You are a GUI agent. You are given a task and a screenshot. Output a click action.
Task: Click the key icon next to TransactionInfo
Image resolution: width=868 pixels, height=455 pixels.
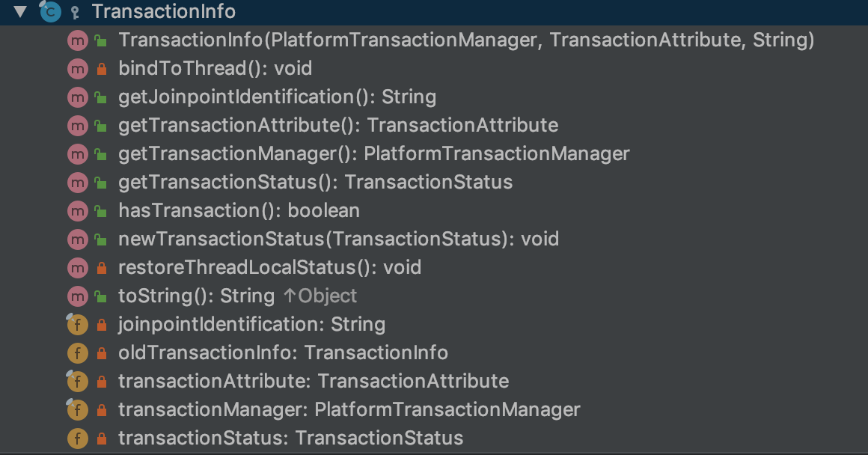[76, 13]
